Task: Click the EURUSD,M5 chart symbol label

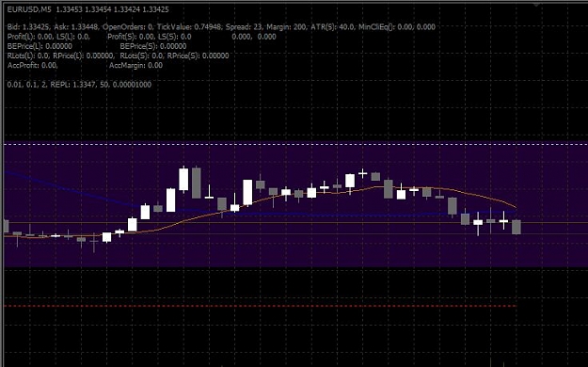Action: 29,9
